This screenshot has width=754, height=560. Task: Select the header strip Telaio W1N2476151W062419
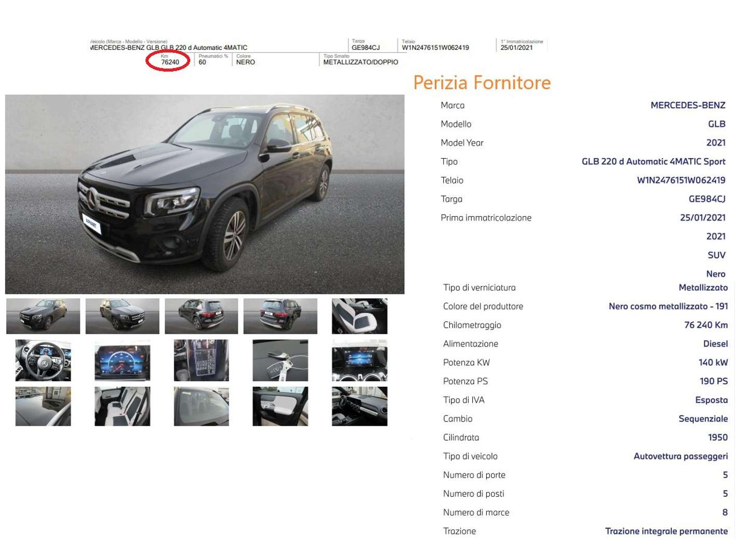click(x=435, y=48)
